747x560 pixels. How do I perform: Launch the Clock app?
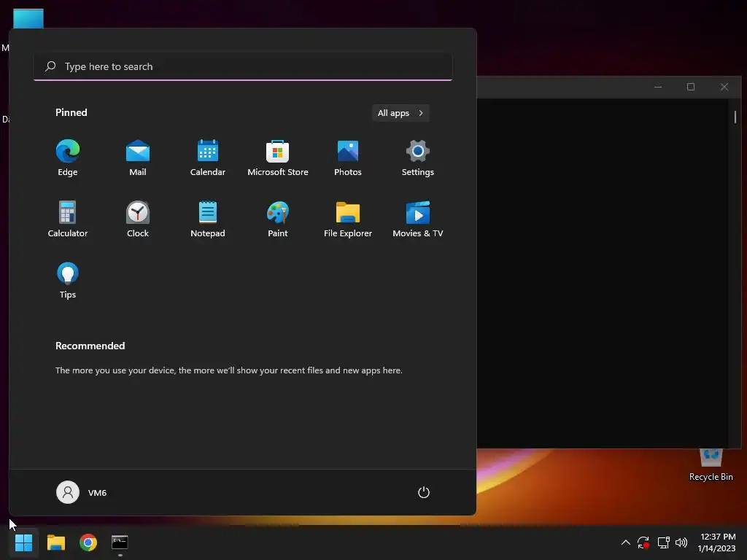click(x=138, y=219)
